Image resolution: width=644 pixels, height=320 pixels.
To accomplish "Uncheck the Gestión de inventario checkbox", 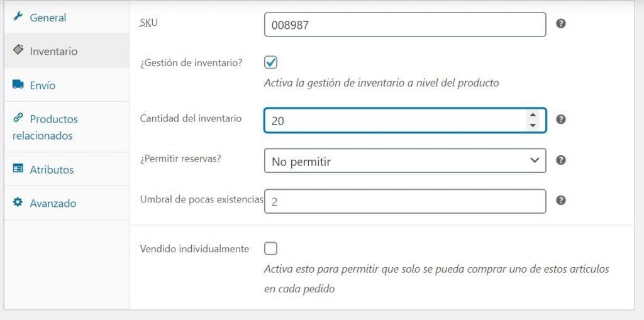I will pyautogui.click(x=270, y=62).
